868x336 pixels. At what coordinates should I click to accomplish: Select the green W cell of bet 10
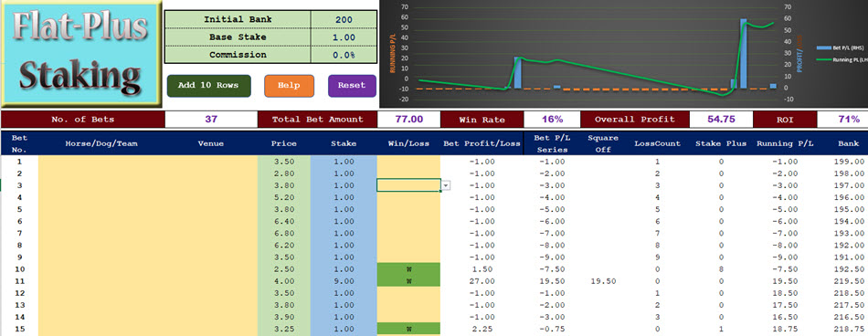408,269
